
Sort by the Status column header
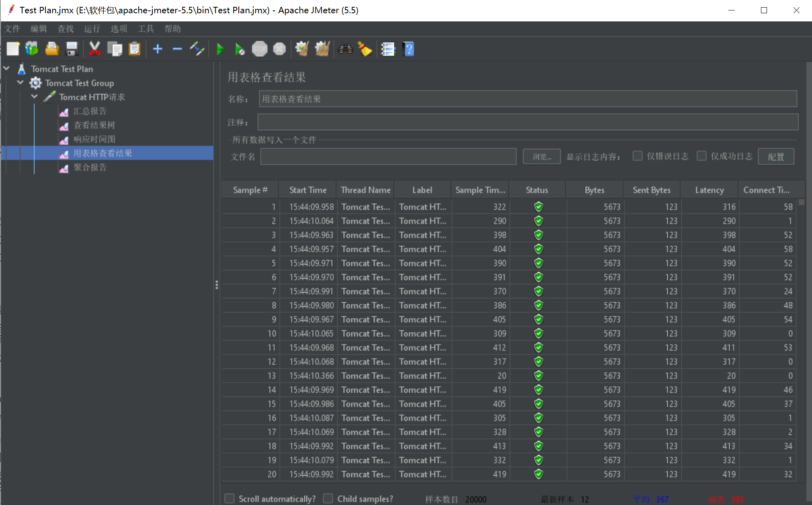(x=537, y=190)
